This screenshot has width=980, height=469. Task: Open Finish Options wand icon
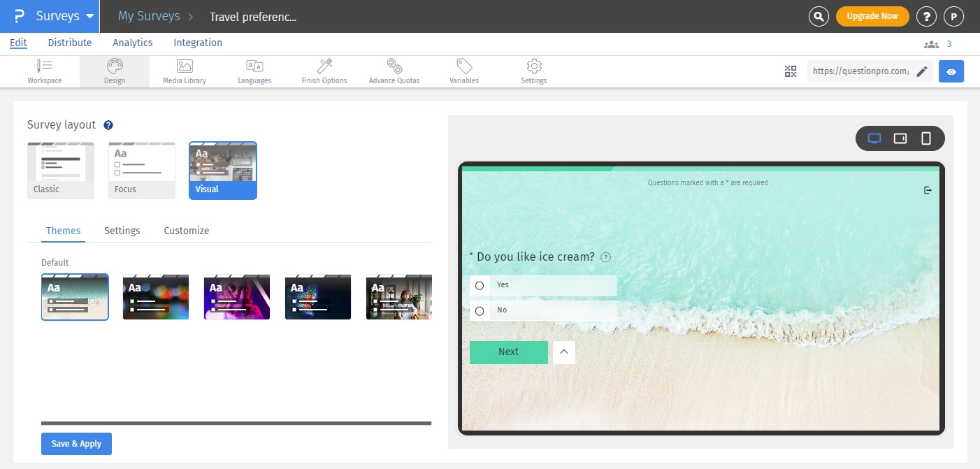[324, 71]
